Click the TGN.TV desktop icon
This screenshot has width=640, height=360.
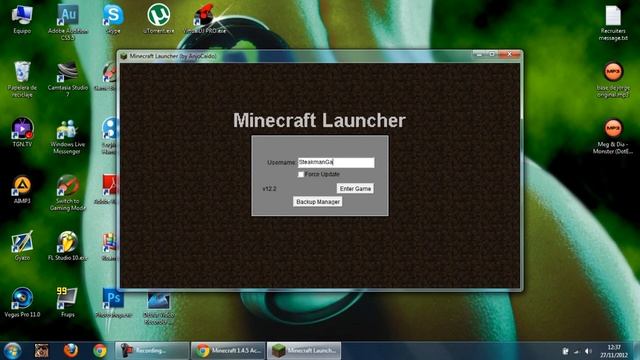(22, 132)
